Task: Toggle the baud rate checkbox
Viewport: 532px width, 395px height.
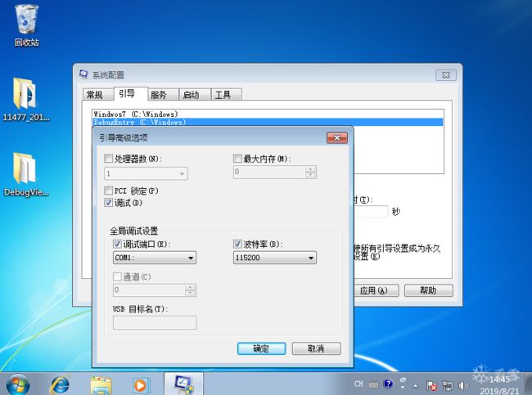Action: [x=237, y=244]
